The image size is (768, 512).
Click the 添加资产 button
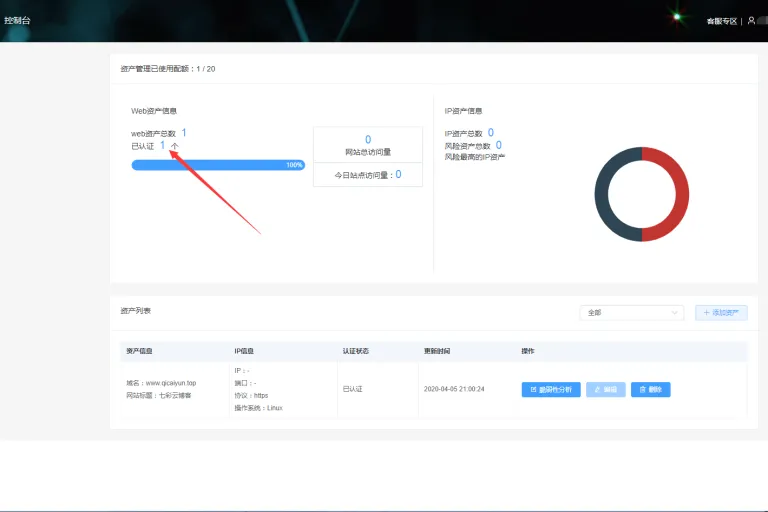(721, 313)
